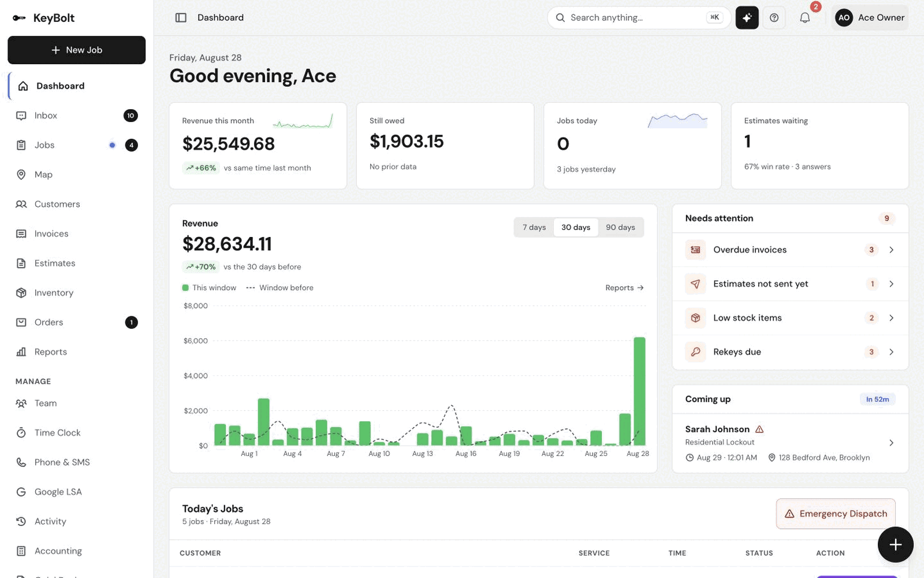This screenshot has height=578, width=924.
Task: Click the Jobs today card
Action: (x=632, y=146)
